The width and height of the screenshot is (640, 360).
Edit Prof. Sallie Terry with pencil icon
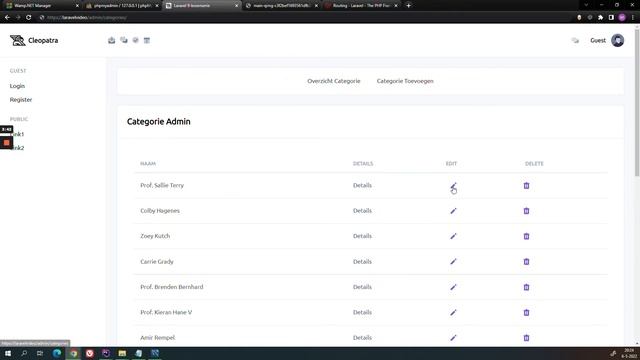click(453, 185)
